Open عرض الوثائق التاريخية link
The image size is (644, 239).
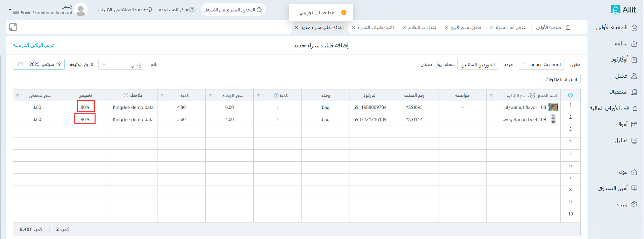click(x=34, y=45)
